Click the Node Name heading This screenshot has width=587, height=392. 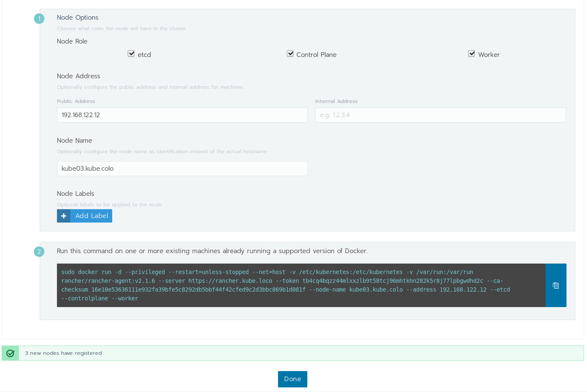tap(75, 141)
